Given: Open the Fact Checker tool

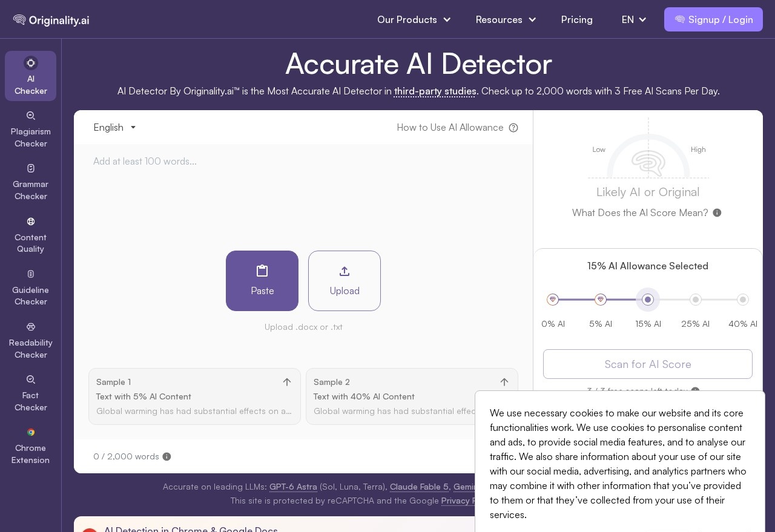Looking at the screenshot, I should tap(30, 393).
